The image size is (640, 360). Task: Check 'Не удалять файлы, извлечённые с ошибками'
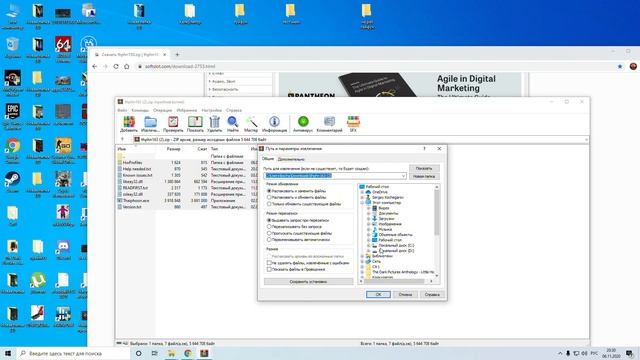(x=269, y=263)
